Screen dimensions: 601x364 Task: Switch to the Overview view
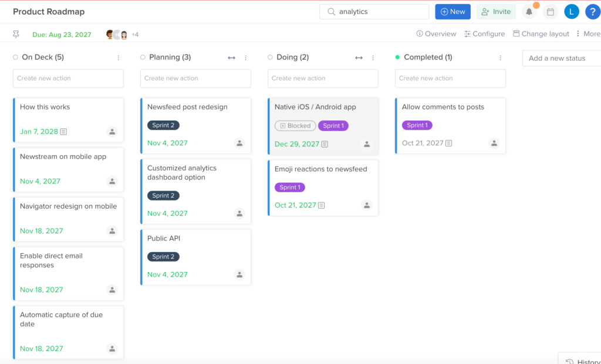(x=436, y=33)
